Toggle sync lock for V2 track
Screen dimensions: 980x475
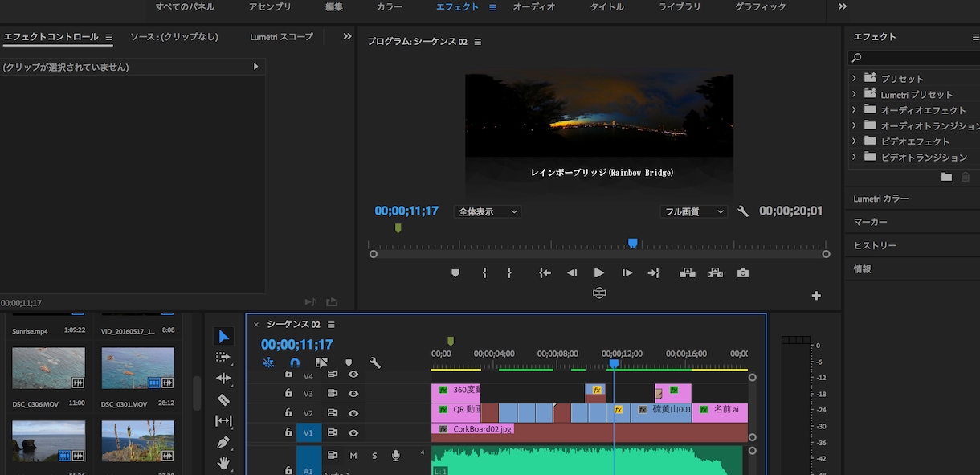tap(332, 413)
